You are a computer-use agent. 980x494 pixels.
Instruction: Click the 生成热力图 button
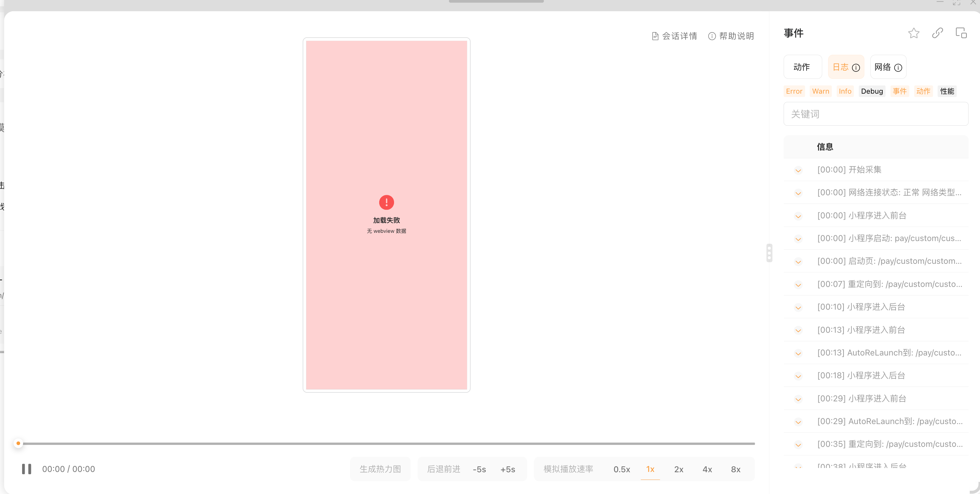point(380,469)
